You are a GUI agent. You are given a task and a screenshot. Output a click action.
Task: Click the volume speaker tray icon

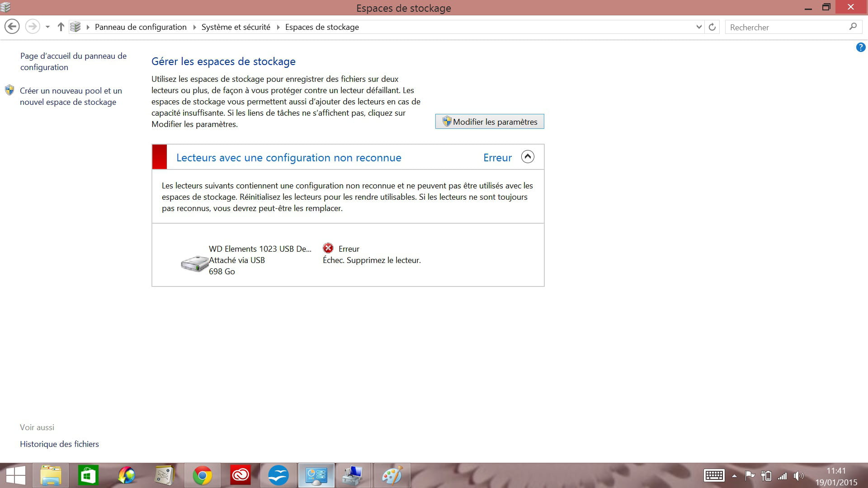(798, 475)
